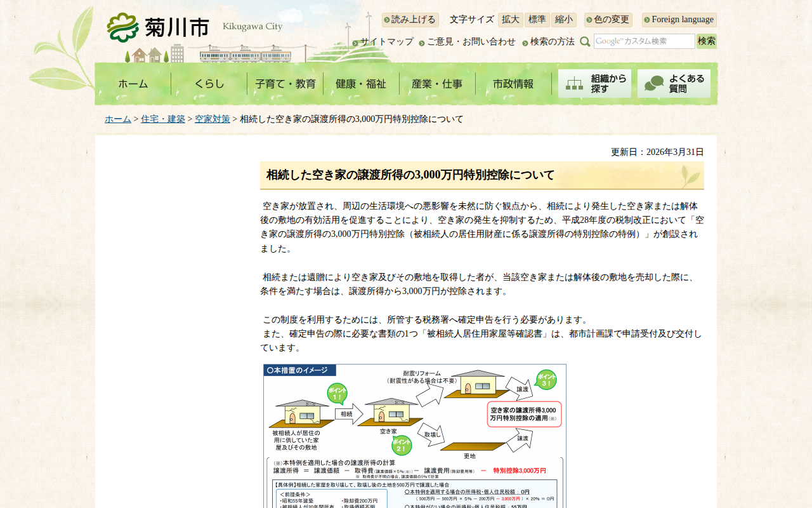The height and width of the screenshot is (508, 812).
Task: Click the 住宅・建築 breadcrumb link
Action: pyautogui.click(x=163, y=119)
